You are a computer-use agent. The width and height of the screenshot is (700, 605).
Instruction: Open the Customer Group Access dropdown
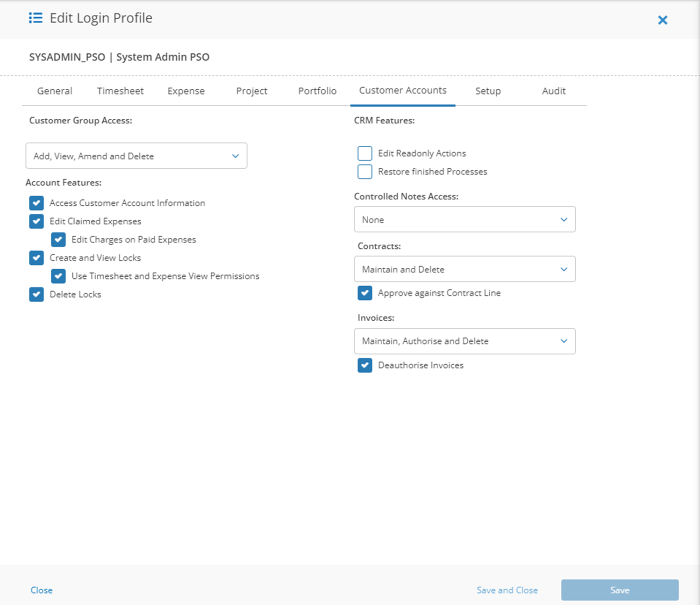(136, 156)
